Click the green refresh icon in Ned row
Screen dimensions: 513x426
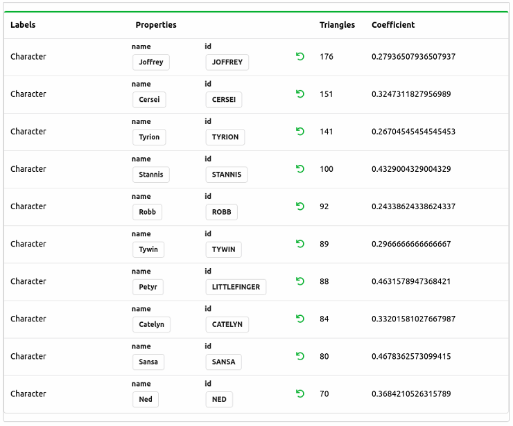point(300,394)
